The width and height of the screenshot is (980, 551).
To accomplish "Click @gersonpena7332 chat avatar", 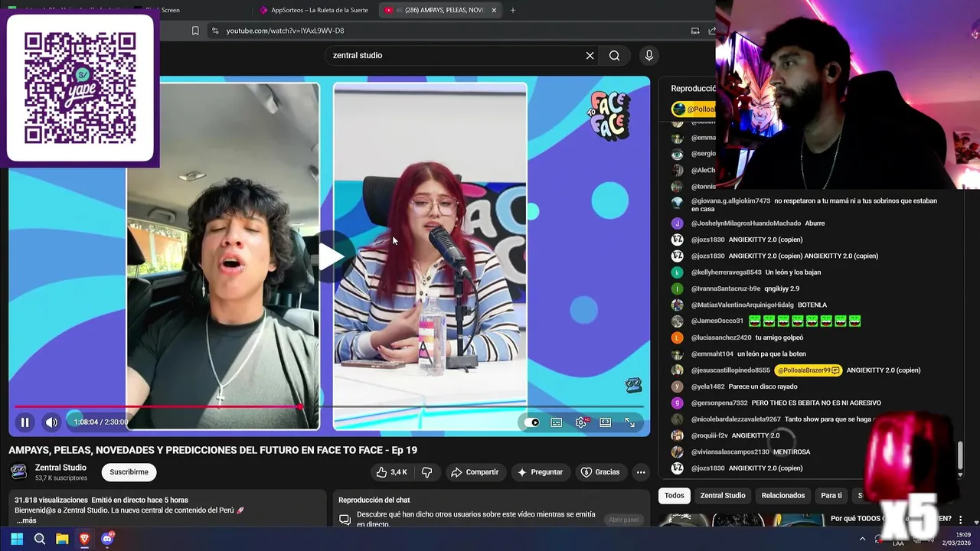I will click(x=677, y=403).
